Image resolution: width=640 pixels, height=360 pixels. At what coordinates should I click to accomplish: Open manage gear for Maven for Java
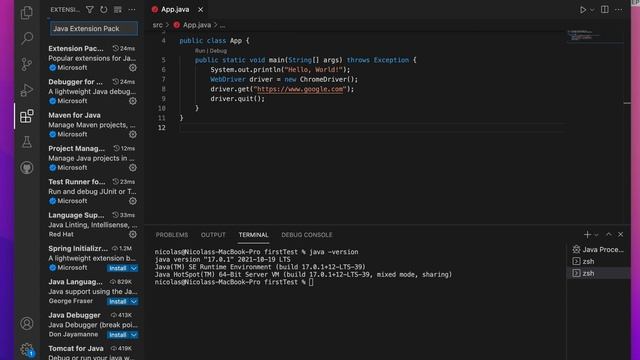[x=133, y=134]
